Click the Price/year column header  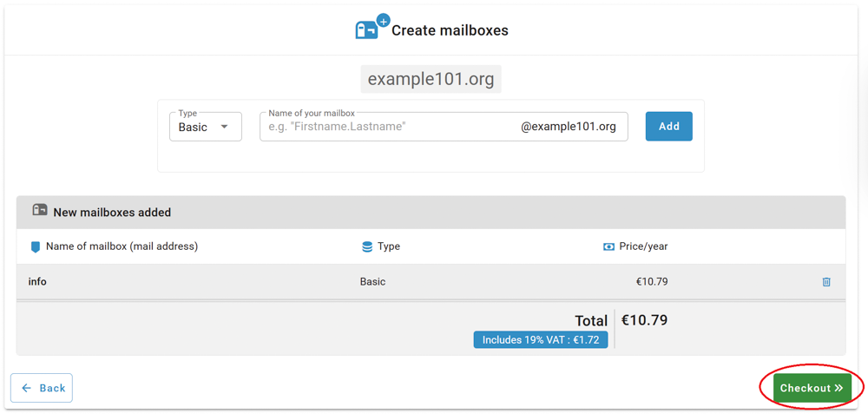coord(643,246)
